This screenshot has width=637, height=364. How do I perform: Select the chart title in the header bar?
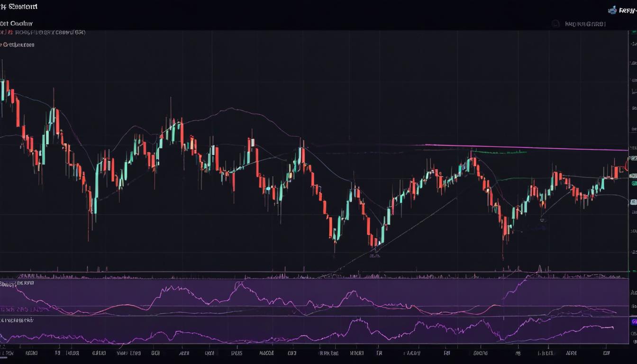pos(19,7)
